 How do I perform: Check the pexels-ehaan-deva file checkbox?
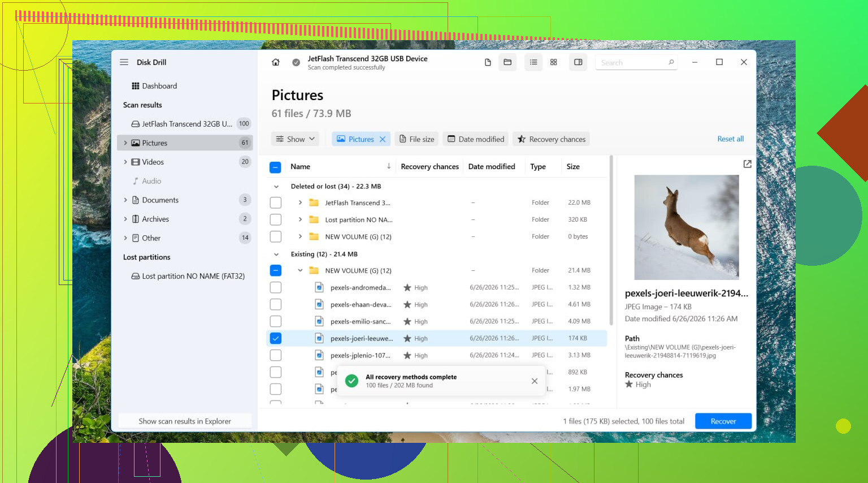275,304
